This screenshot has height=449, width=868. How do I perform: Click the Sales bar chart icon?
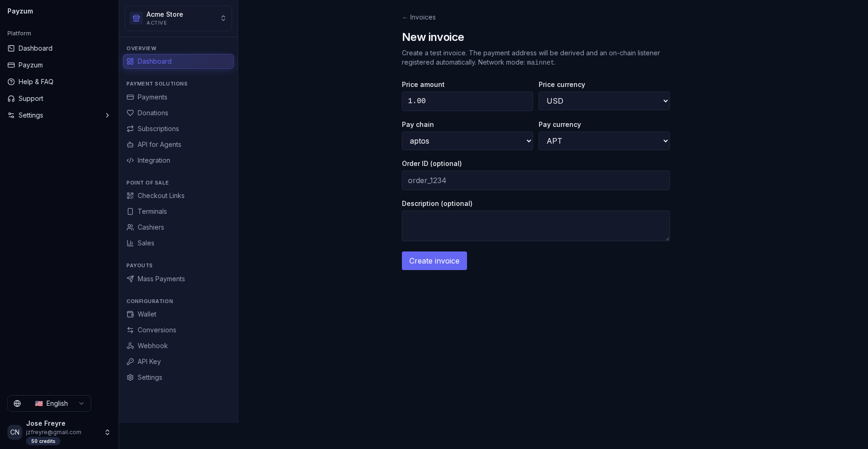coord(130,243)
